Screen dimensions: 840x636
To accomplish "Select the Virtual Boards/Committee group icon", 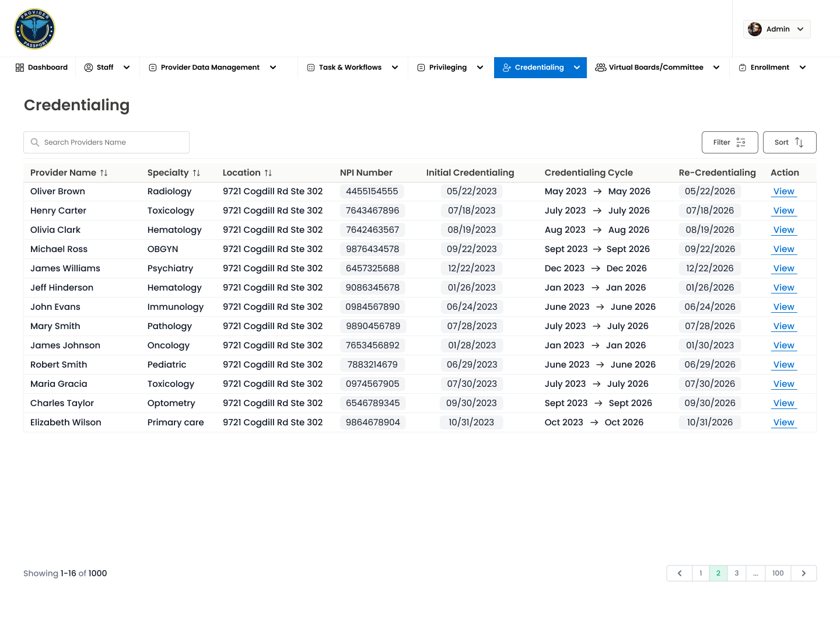I will click(x=600, y=67).
